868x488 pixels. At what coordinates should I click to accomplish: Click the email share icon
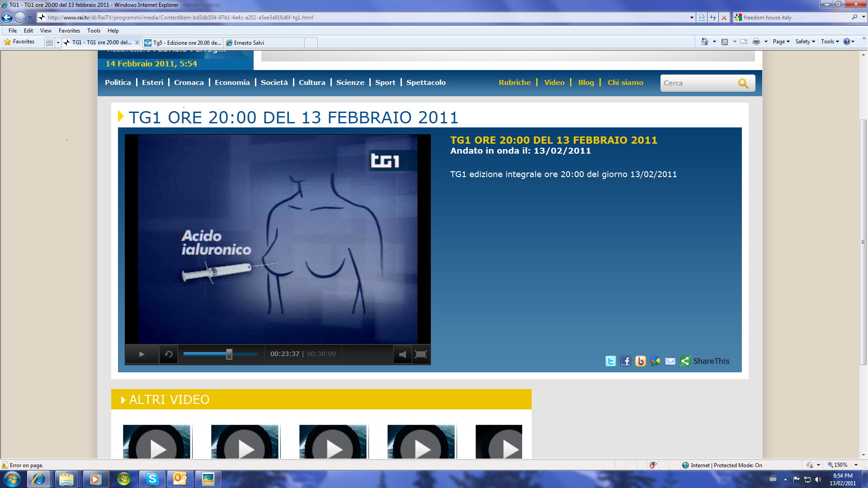click(670, 361)
